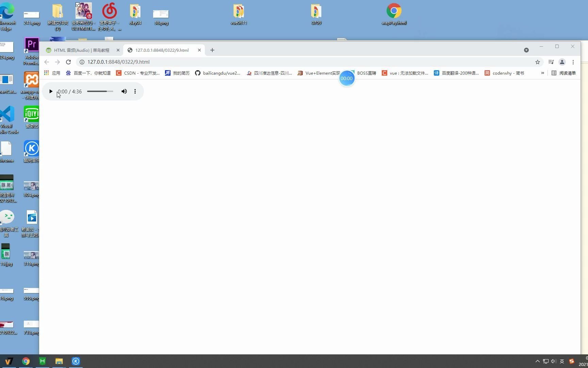The height and width of the screenshot is (368, 588).
Task: Open 阅读清单 reading list
Action: tap(563, 73)
